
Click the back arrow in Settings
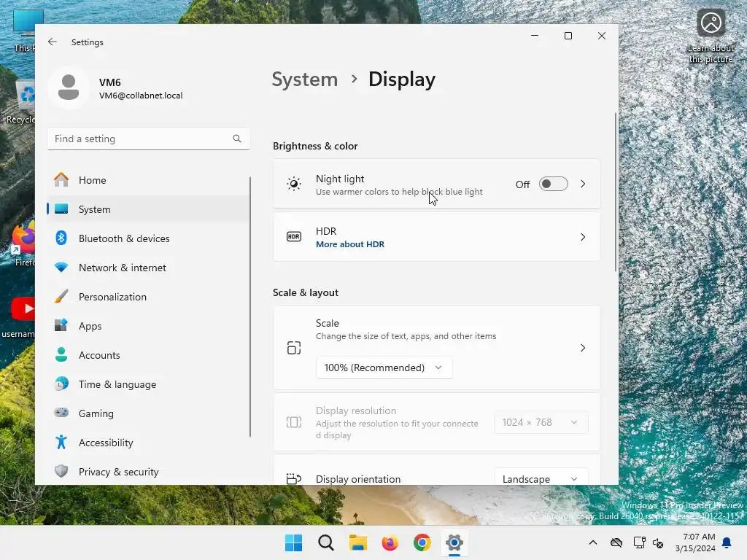pyautogui.click(x=53, y=42)
